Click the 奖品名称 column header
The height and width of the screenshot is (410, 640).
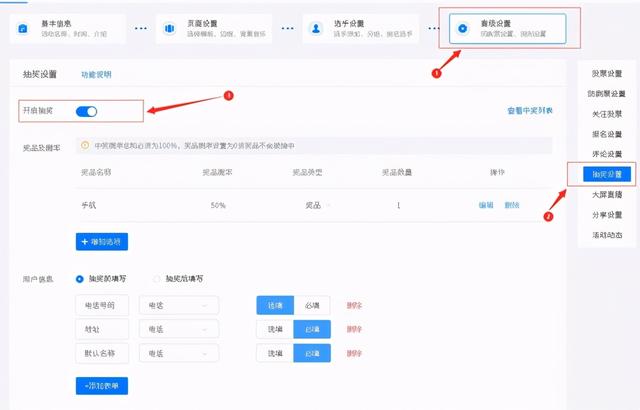(x=96, y=173)
